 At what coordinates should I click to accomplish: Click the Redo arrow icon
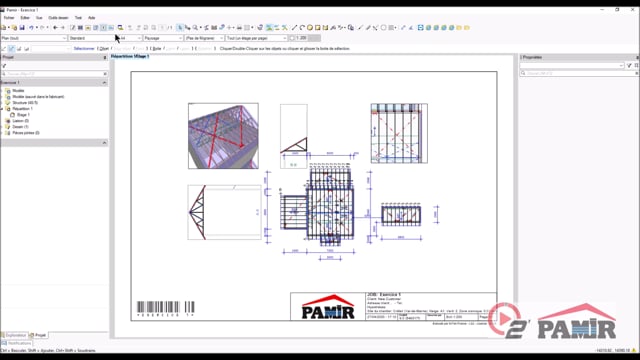pyautogui.click(x=42, y=28)
